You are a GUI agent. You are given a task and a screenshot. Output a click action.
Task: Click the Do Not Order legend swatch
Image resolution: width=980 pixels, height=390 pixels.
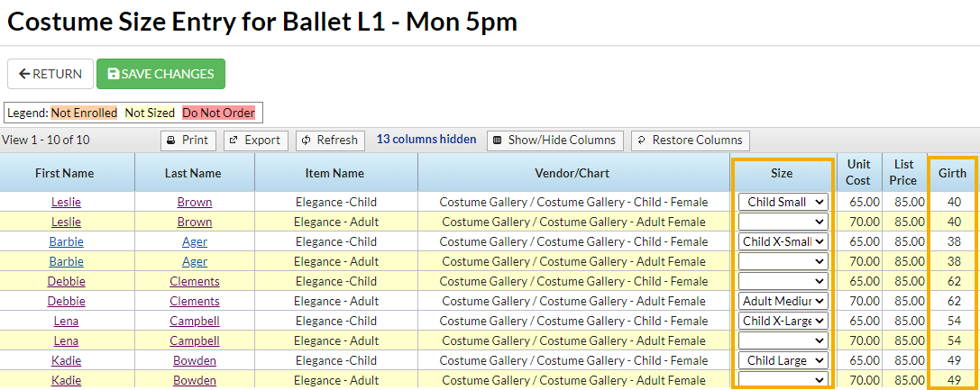pyautogui.click(x=218, y=113)
